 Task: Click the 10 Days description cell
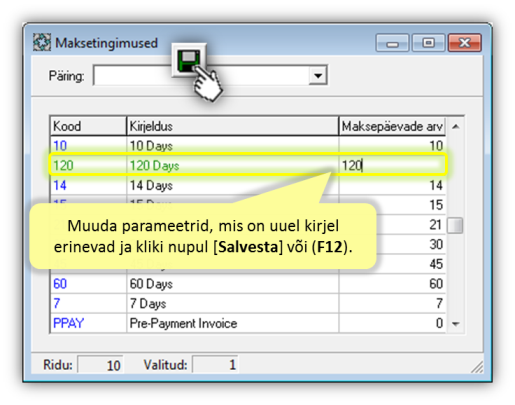232,146
